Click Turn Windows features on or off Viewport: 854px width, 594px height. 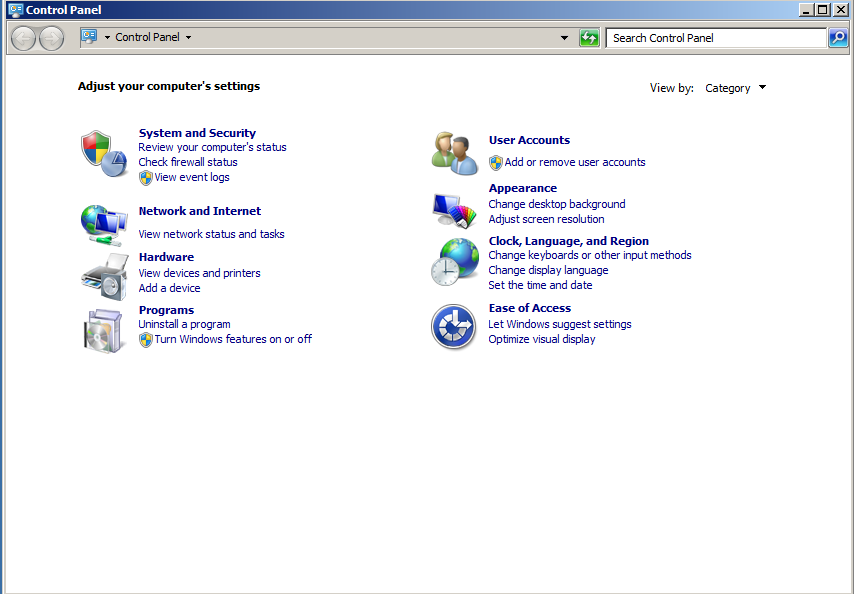point(233,339)
